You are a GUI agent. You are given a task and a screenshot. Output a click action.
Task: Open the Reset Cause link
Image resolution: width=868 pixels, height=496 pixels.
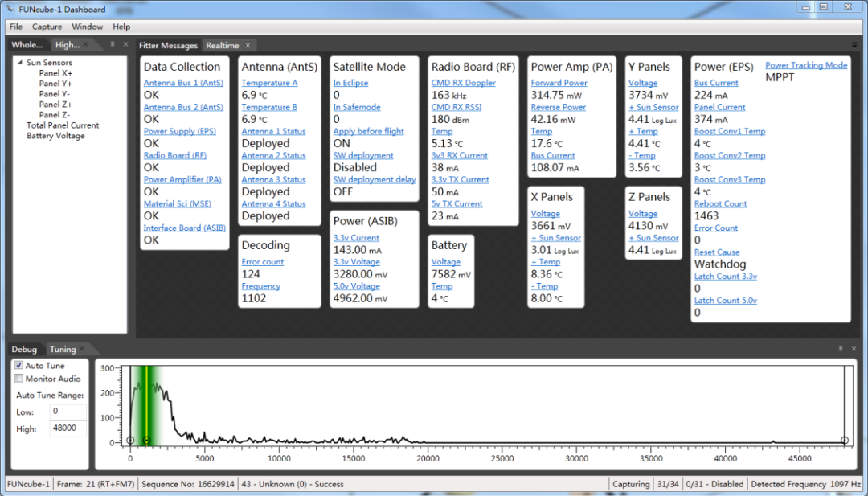[717, 252]
